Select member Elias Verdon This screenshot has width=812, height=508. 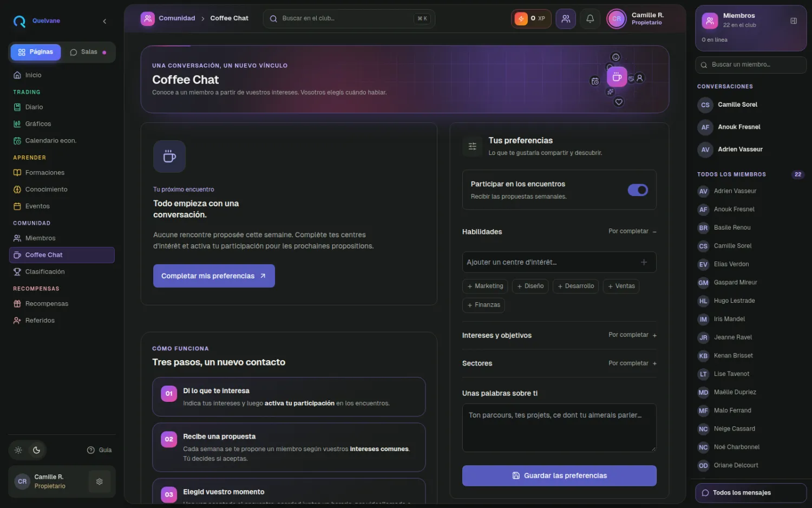tap(751, 264)
